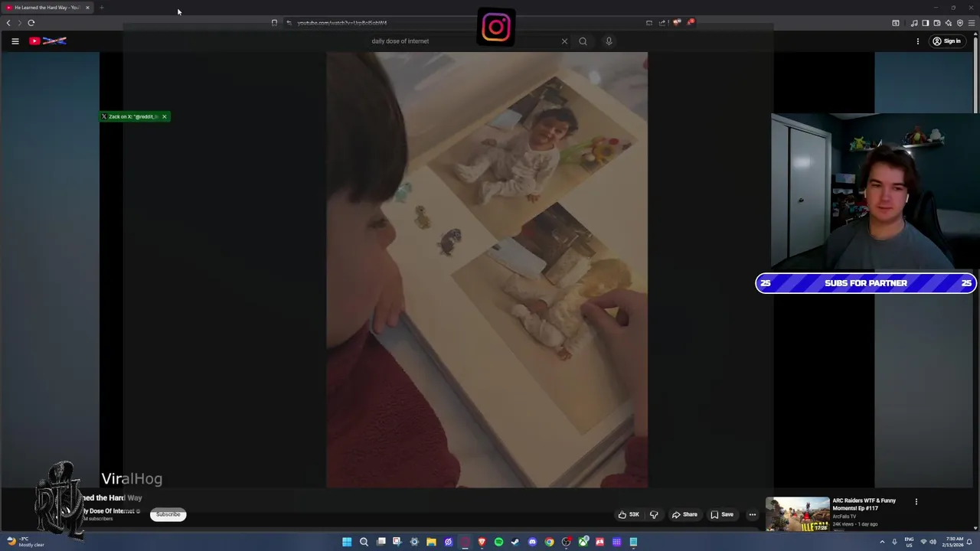
Task: Open File Explorer from taskbar
Action: click(431, 542)
